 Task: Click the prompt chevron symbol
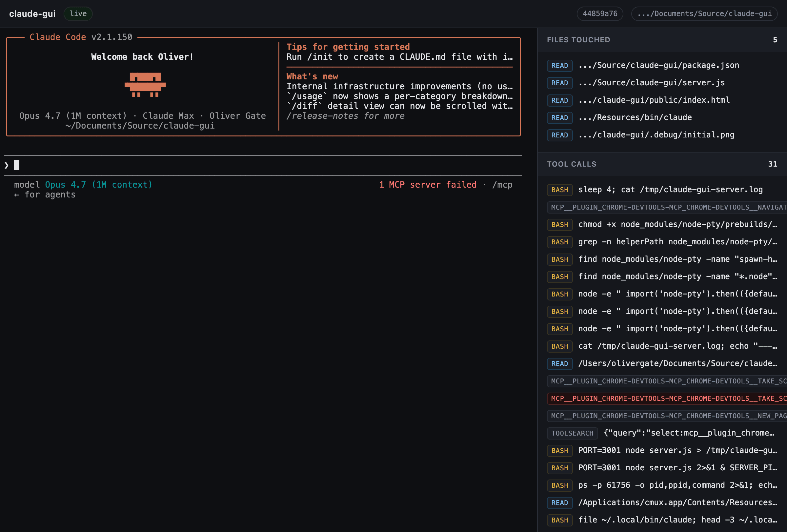coord(7,165)
